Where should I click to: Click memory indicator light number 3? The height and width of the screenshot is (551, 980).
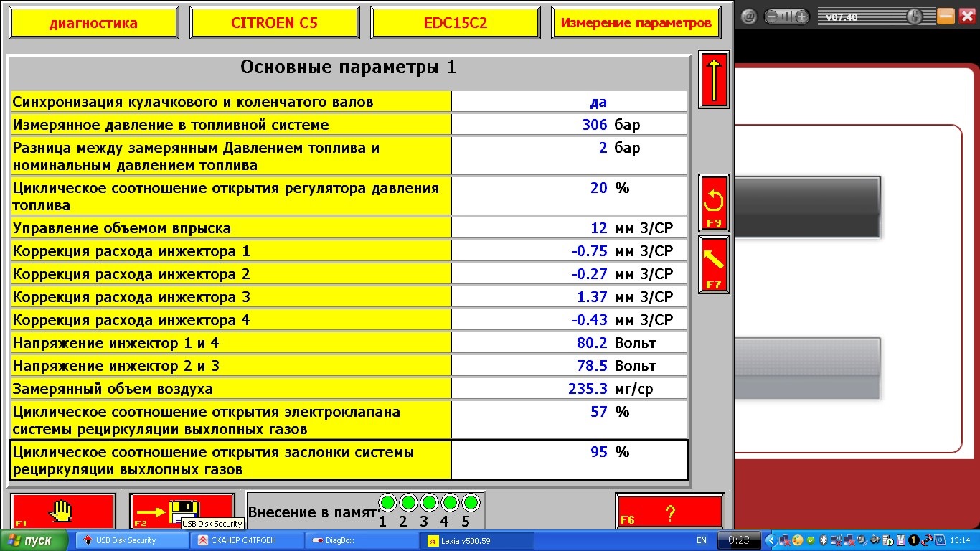(429, 502)
